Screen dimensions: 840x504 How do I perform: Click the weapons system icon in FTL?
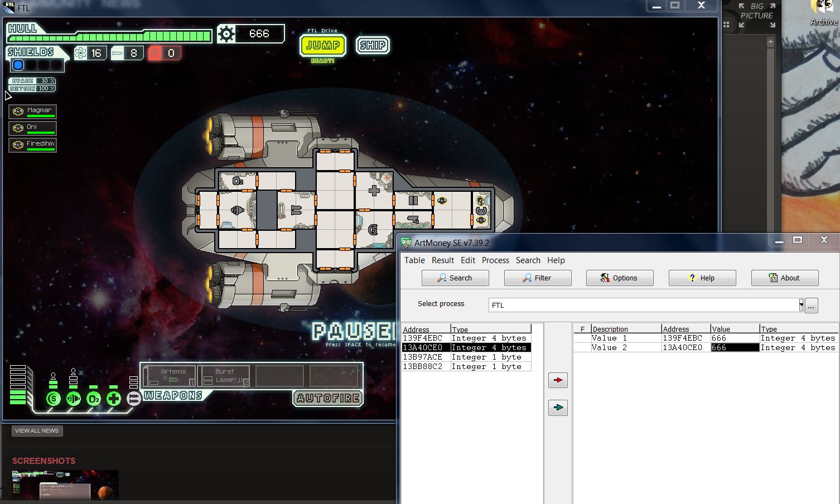pyautogui.click(x=134, y=399)
